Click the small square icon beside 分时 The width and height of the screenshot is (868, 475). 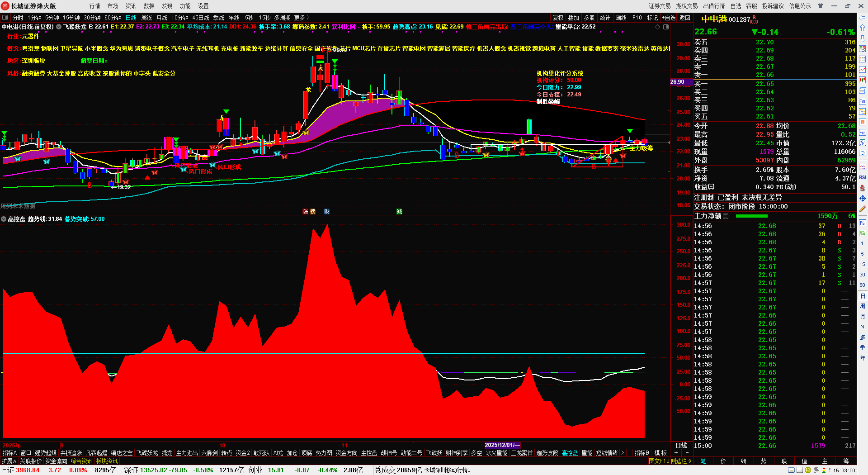(x=5, y=18)
